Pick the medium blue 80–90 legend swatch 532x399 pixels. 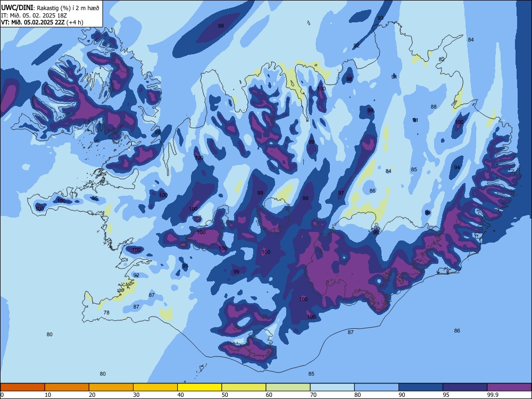tap(376, 387)
